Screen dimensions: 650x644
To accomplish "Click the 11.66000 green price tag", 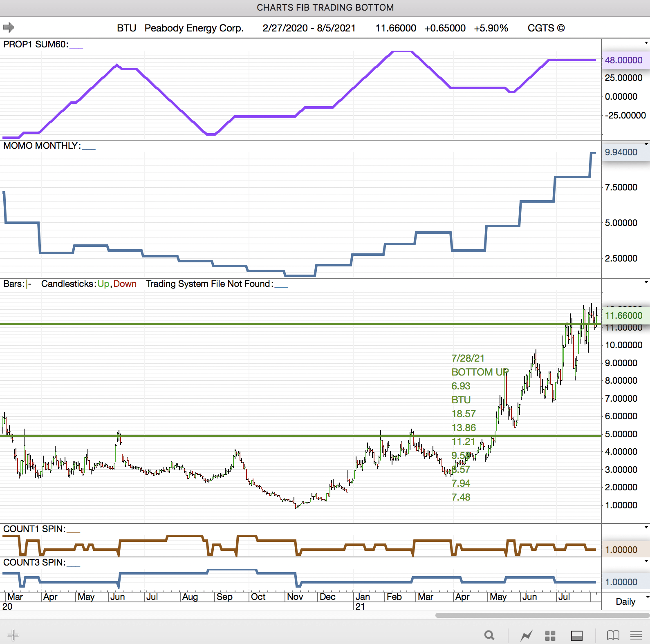I will pos(625,315).
